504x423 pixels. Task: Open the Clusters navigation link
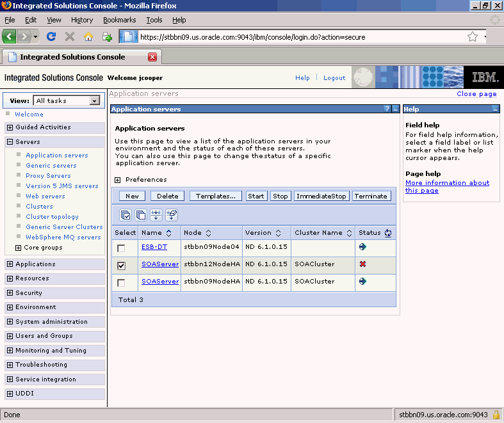point(39,206)
